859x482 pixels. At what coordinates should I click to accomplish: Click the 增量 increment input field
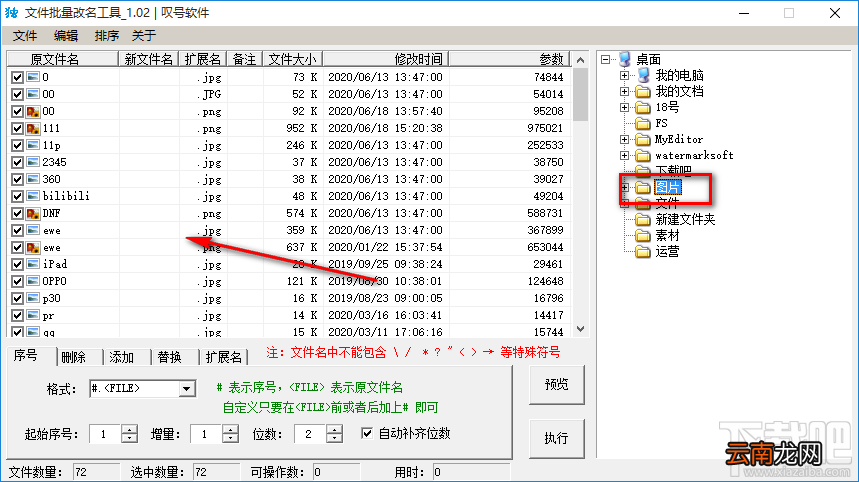coord(206,434)
